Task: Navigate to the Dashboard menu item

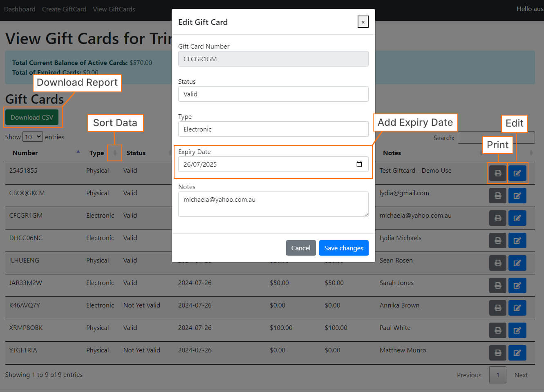Action: tap(20, 9)
